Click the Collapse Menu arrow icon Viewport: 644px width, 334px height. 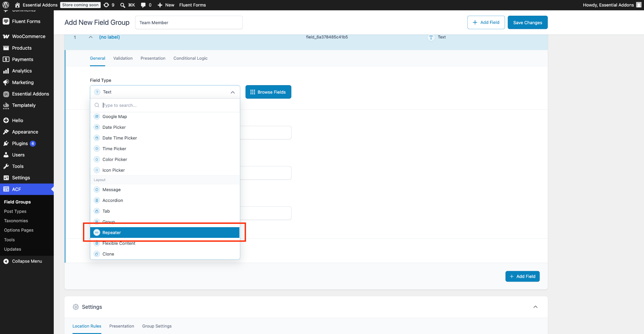coord(6,261)
